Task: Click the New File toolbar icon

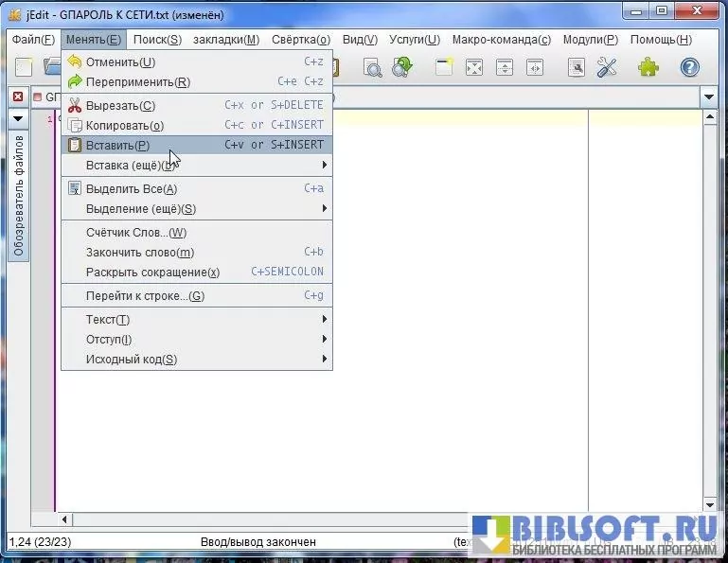Action: pyautogui.click(x=24, y=67)
